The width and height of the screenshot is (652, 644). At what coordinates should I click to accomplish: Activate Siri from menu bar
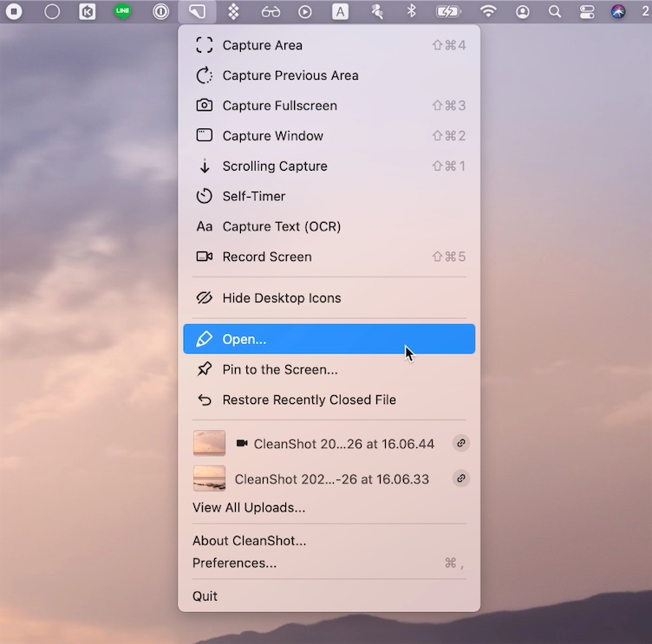click(618, 11)
